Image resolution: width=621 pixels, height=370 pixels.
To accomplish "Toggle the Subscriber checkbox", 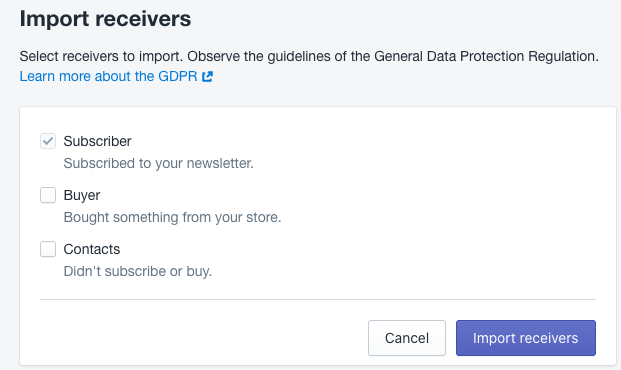I will pos(48,141).
